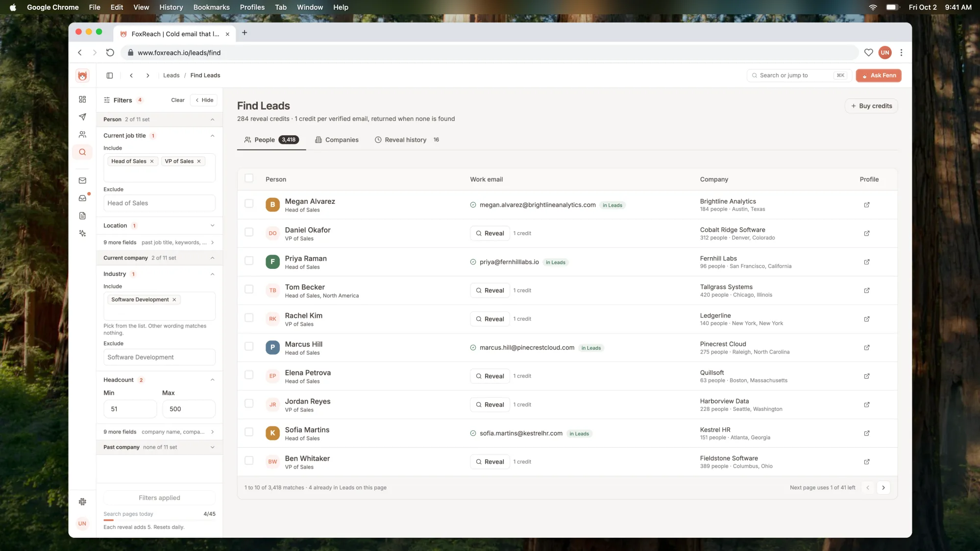Open the Profiles menu in menu bar
This screenshot has width=980, height=551.
(x=252, y=7)
